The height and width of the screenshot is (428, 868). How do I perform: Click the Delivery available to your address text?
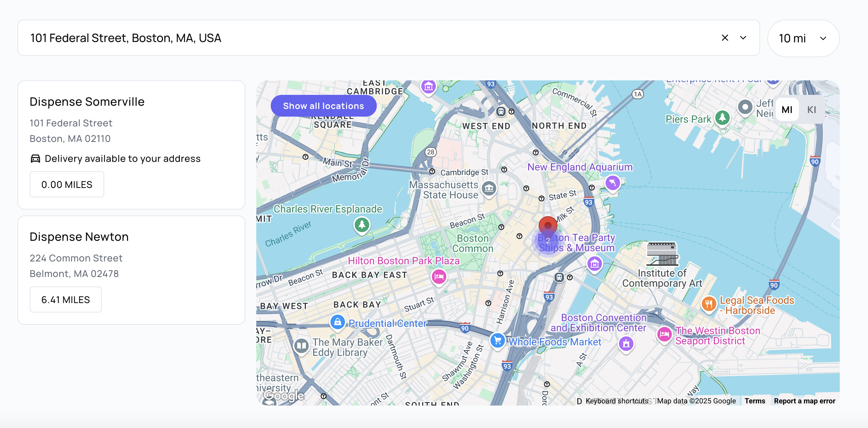pos(123,159)
